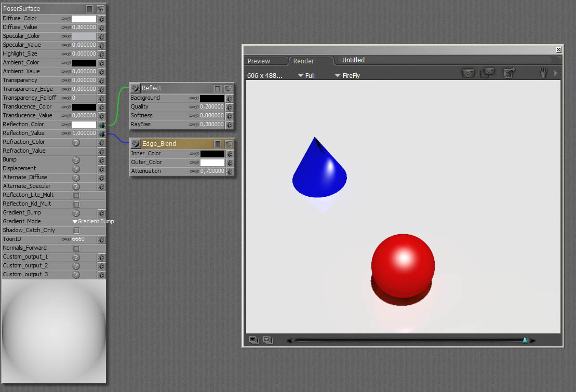Click the Reflect RayBias 0,300000 value
The width and height of the screenshot is (576, 392).
[211, 124]
